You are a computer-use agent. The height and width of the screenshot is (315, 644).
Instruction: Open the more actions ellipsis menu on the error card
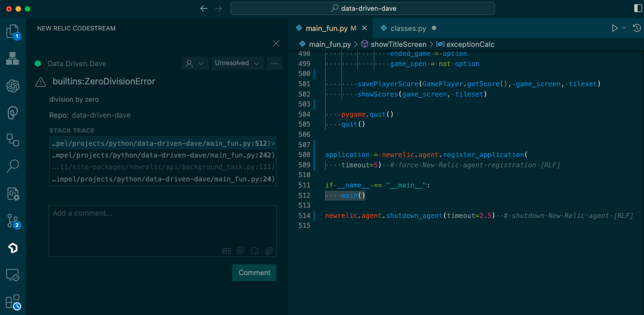(274, 63)
